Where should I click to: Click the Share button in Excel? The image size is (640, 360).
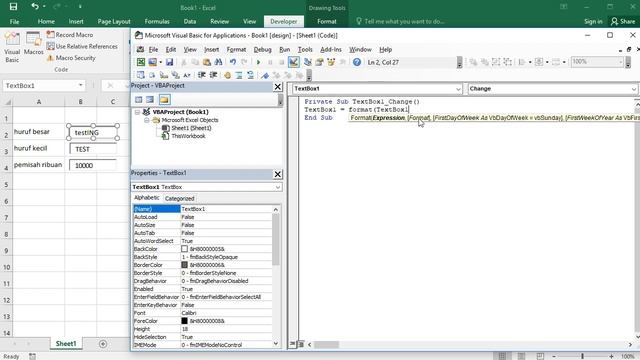[x=623, y=21]
